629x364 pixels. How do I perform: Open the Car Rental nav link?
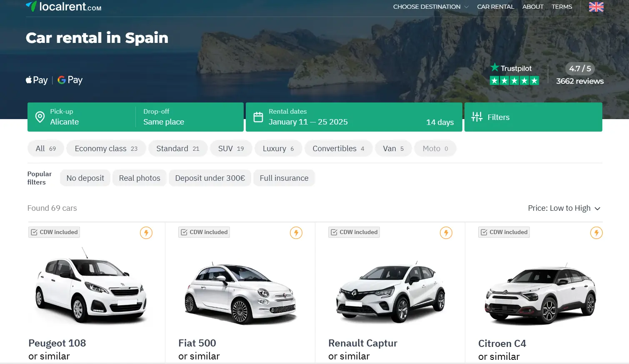click(496, 7)
